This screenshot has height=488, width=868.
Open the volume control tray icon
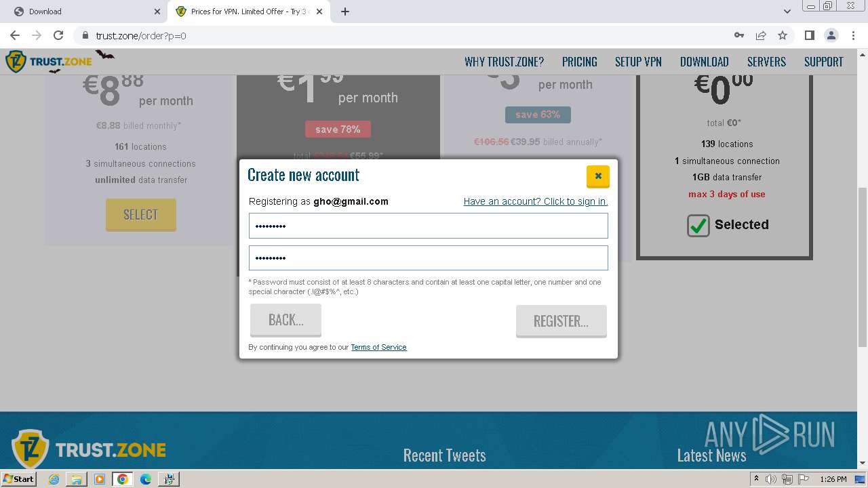click(x=771, y=479)
